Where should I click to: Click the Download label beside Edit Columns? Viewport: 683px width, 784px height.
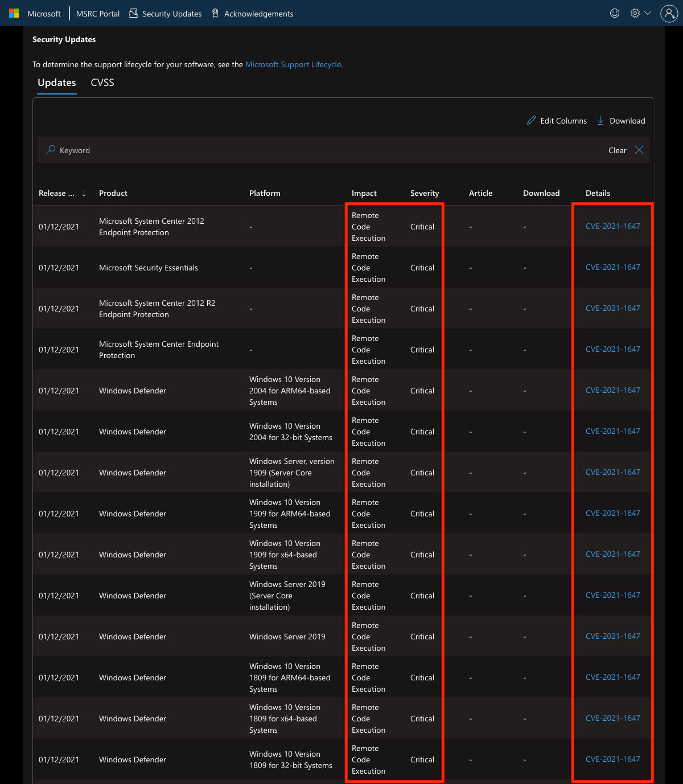[x=627, y=121]
